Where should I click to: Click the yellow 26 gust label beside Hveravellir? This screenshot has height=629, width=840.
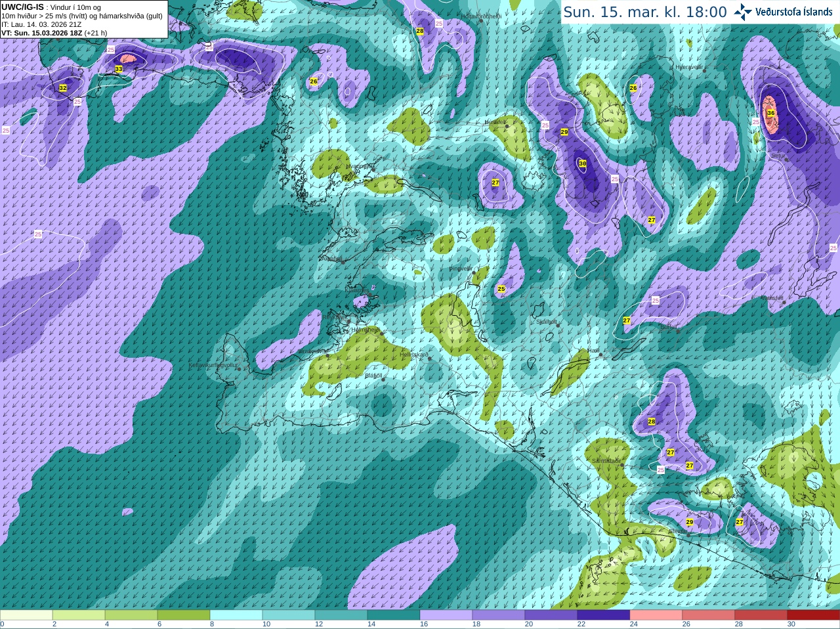[x=633, y=87]
